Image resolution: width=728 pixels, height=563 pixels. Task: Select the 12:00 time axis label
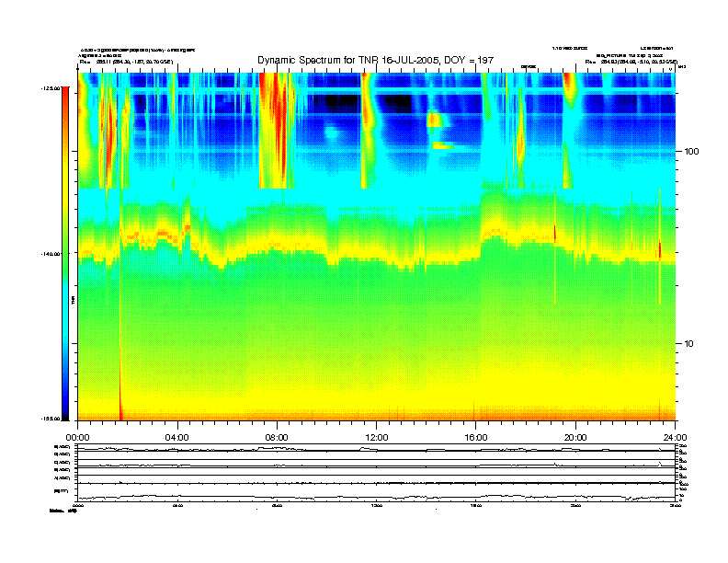click(377, 438)
